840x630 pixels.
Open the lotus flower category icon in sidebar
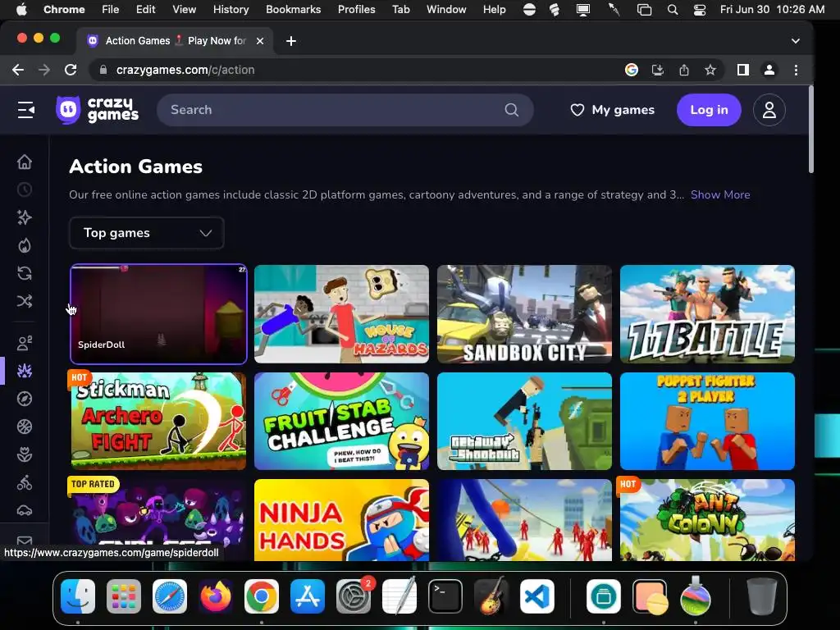tap(25, 454)
